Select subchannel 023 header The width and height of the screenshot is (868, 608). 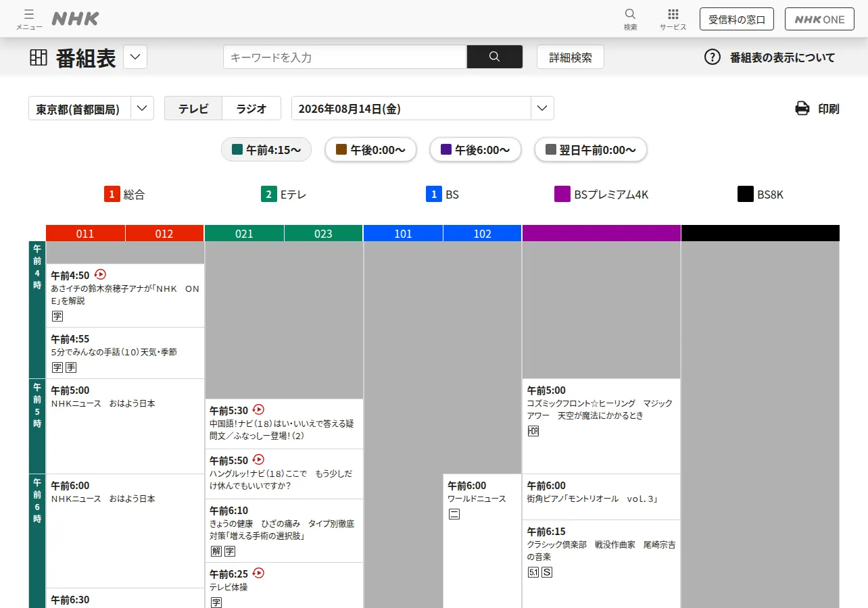click(x=323, y=233)
